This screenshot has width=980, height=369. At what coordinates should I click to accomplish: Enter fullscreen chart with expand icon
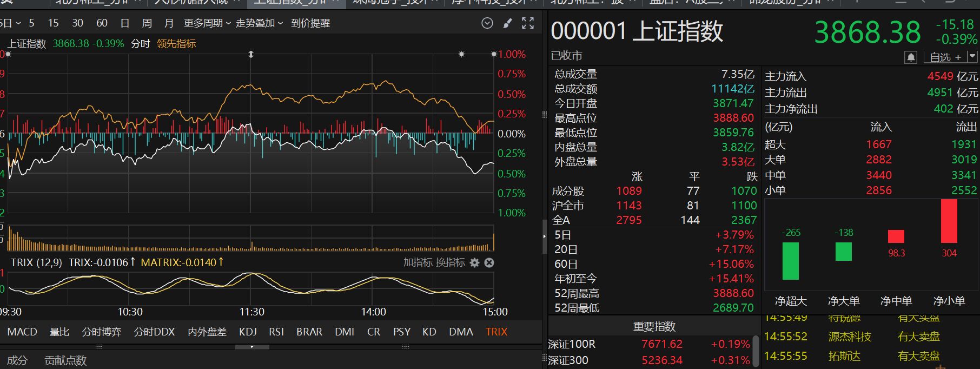pyautogui.click(x=528, y=23)
